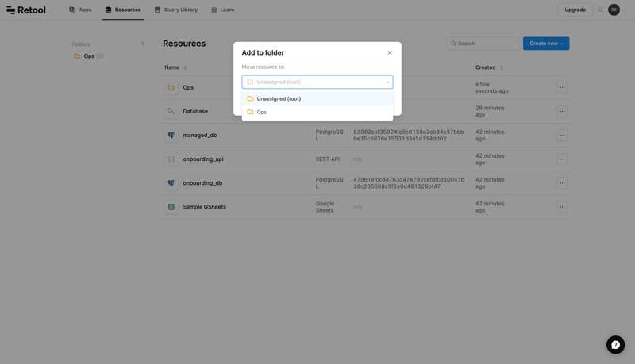Screen dimensions: 635x364
Task: Open the onboarding_api resource
Action: (x=203, y=159)
